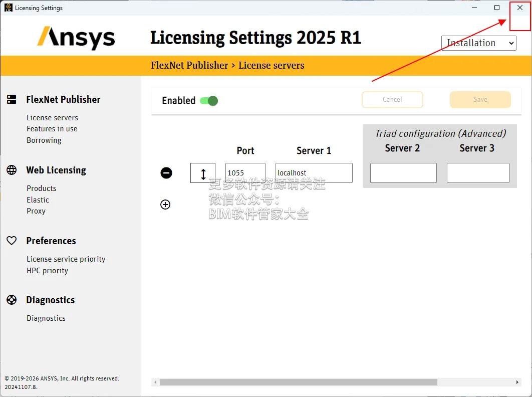This screenshot has height=397, width=532.
Task: Click the Server 1 field containing localhost
Action: click(314, 173)
